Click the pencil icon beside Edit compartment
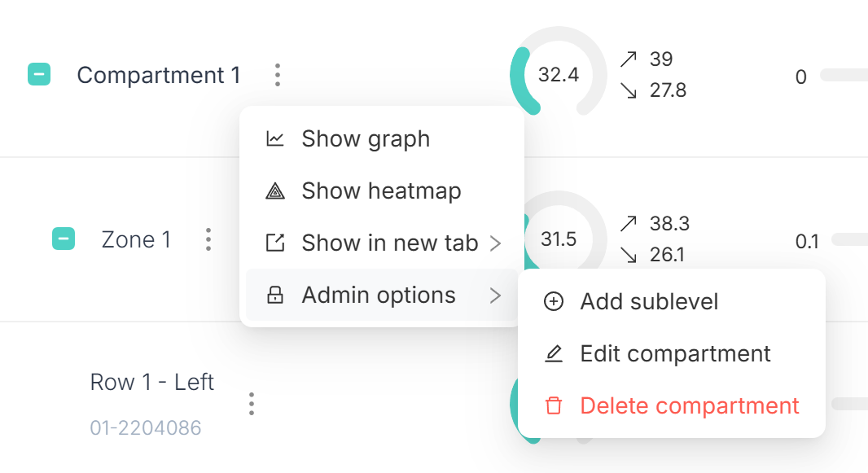 pyautogui.click(x=554, y=353)
